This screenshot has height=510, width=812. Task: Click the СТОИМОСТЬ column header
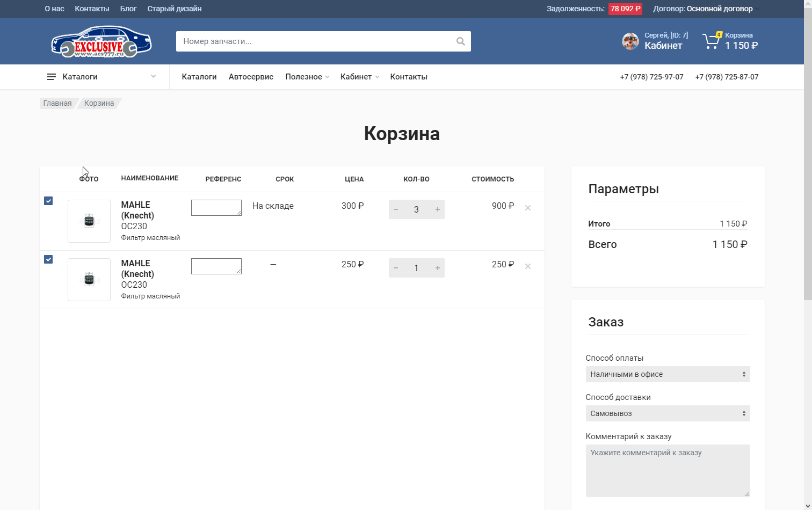492,179
